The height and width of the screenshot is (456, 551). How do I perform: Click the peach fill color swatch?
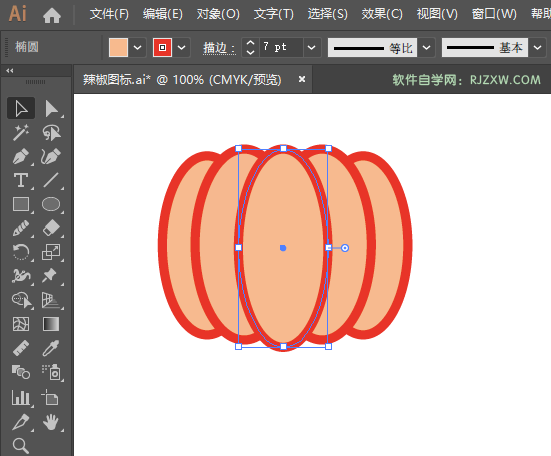118,47
